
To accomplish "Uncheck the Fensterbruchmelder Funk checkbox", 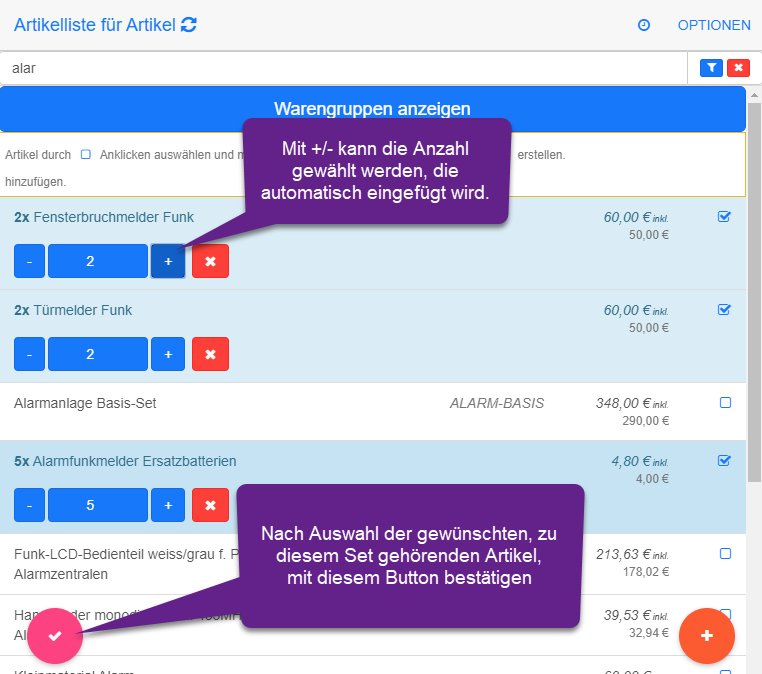I will pyautogui.click(x=725, y=216).
